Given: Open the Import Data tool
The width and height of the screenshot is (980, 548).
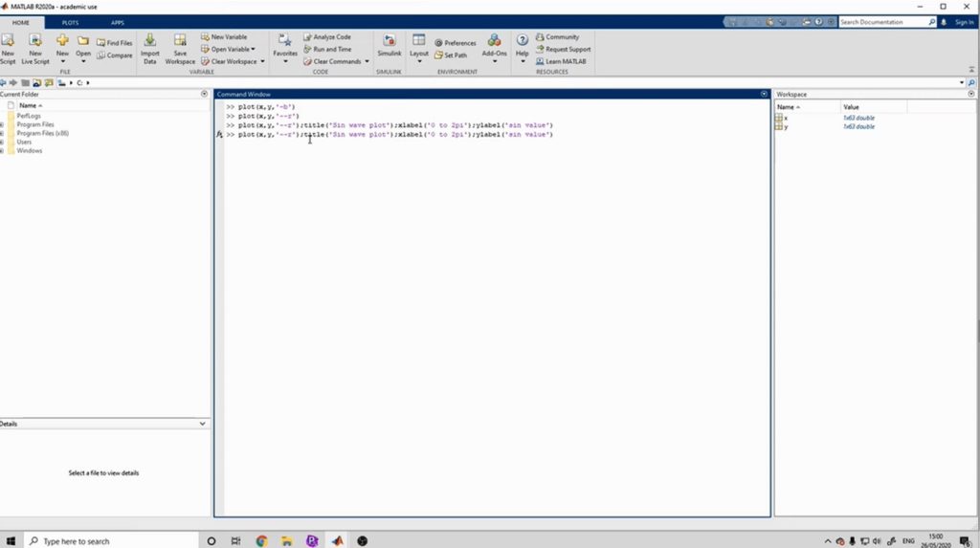Looking at the screenshot, I should point(150,41).
